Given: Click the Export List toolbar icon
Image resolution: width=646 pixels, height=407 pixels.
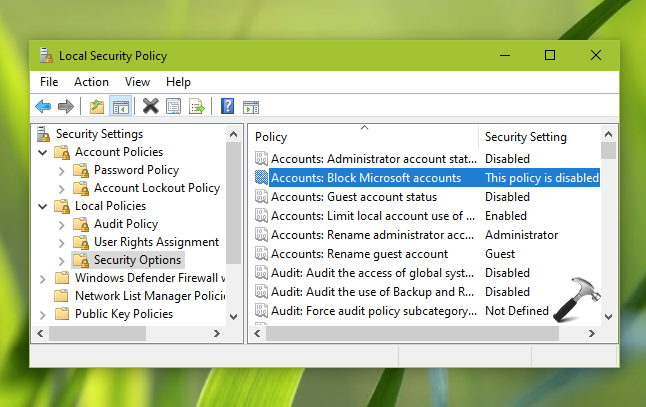Looking at the screenshot, I should tap(197, 106).
